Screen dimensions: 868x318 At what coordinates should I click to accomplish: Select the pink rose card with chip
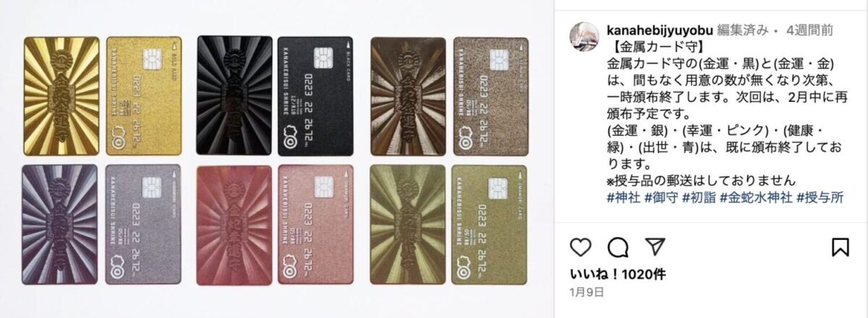tap(315, 224)
